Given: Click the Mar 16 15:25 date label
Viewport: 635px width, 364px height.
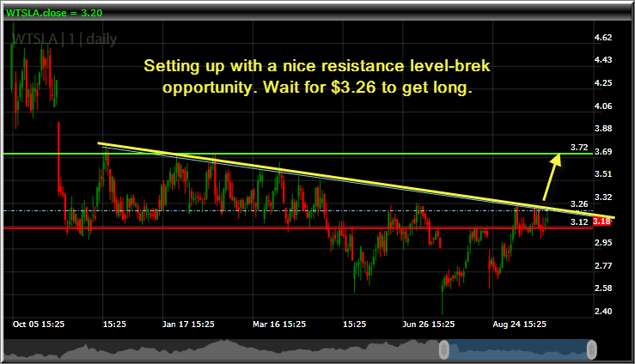Looking at the screenshot, I should pyautogui.click(x=278, y=325).
